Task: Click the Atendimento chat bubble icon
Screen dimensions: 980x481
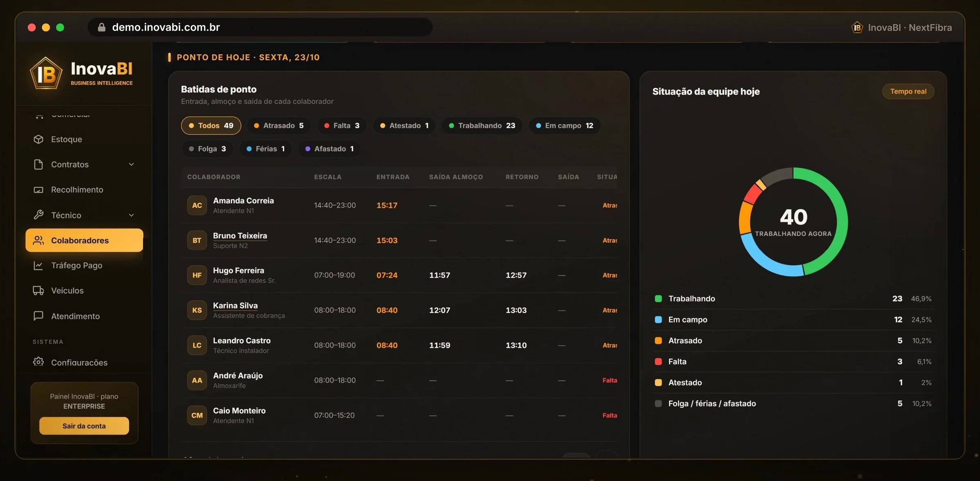Action: coord(38,316)
